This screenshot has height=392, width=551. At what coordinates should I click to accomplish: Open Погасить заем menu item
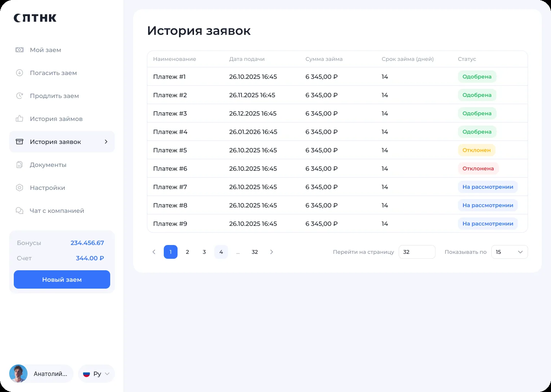point(62,73)
